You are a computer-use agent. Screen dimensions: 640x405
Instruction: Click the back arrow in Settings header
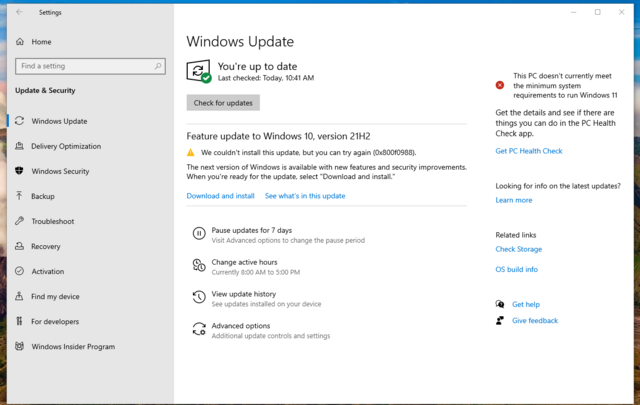(20, 12)
